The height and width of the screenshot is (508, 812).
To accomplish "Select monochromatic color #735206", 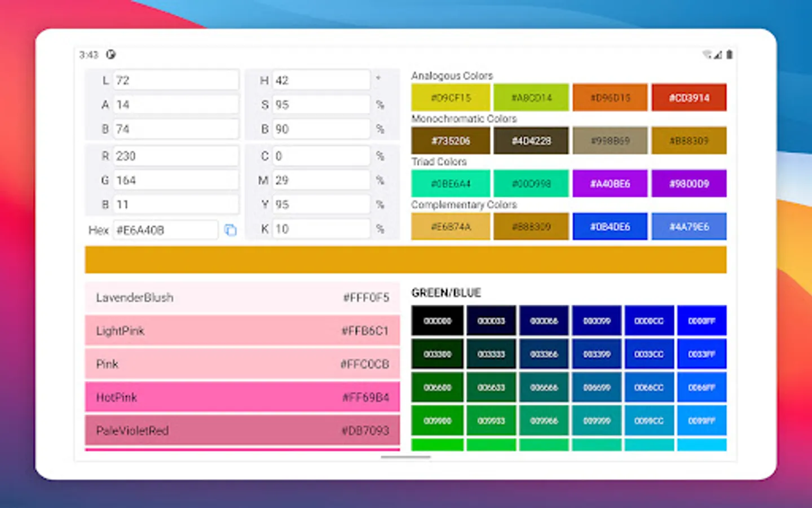I will 451,141.
